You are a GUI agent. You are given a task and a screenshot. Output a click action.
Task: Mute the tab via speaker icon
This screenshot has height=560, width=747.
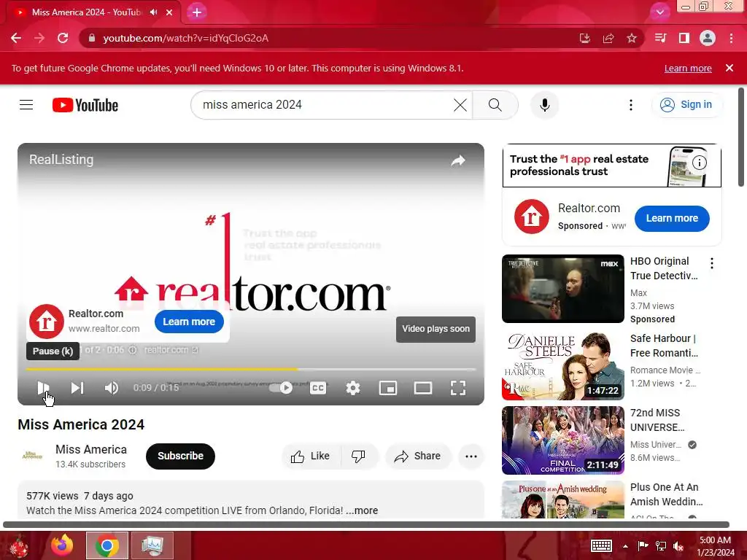(x=153, y=12)
